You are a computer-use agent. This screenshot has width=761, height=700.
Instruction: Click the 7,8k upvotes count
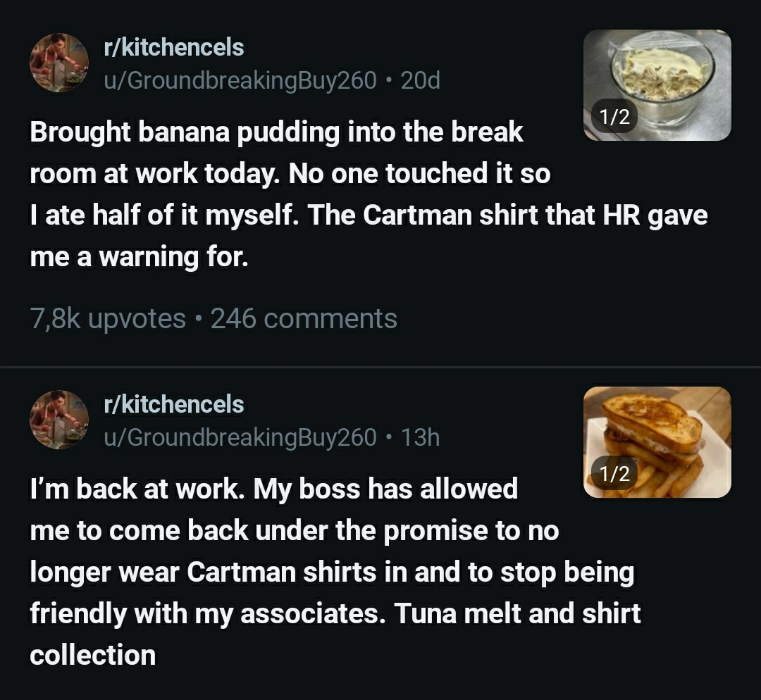click(107, 319)
